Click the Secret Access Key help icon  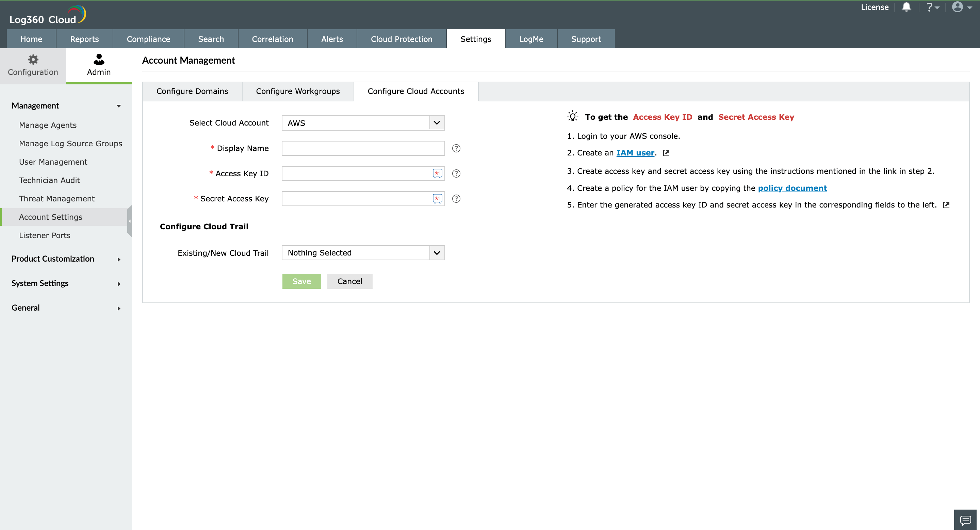[456, 198]
